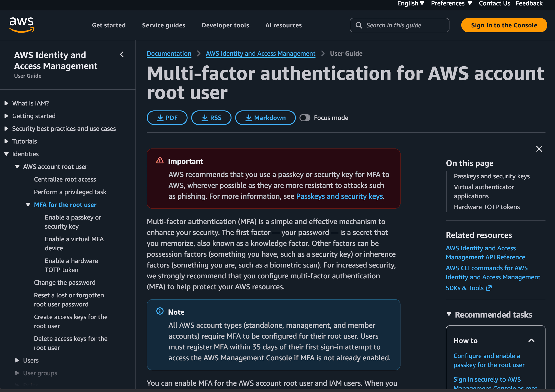Collapse MFA for the root user node
Viewport: 555px width, 392px height.
pos(28,205)
